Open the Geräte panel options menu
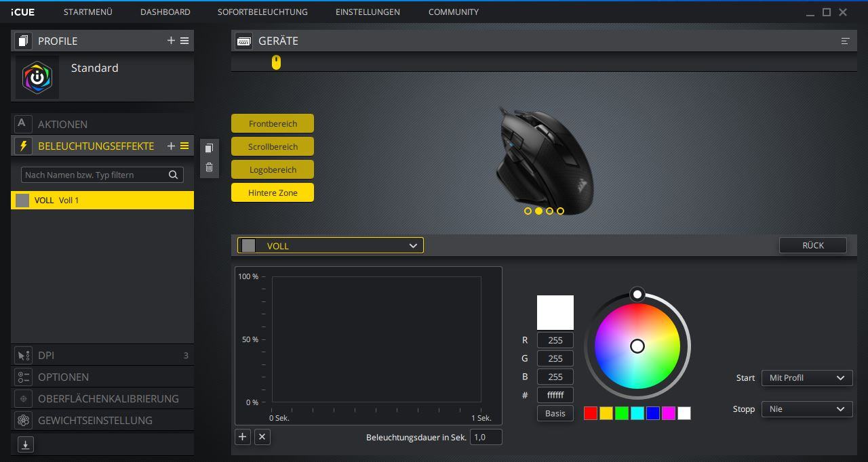 pyautogui.click(x=845, y=41)
